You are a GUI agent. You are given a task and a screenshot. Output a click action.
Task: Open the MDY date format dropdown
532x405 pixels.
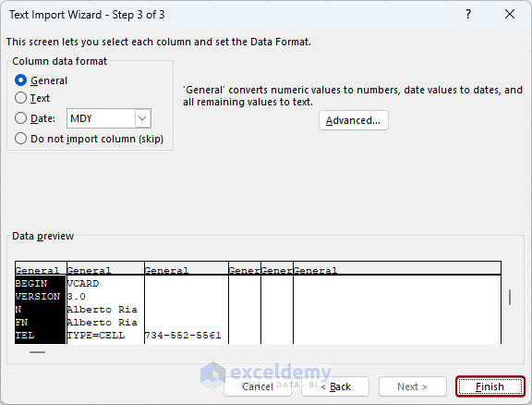pos(142,118)
